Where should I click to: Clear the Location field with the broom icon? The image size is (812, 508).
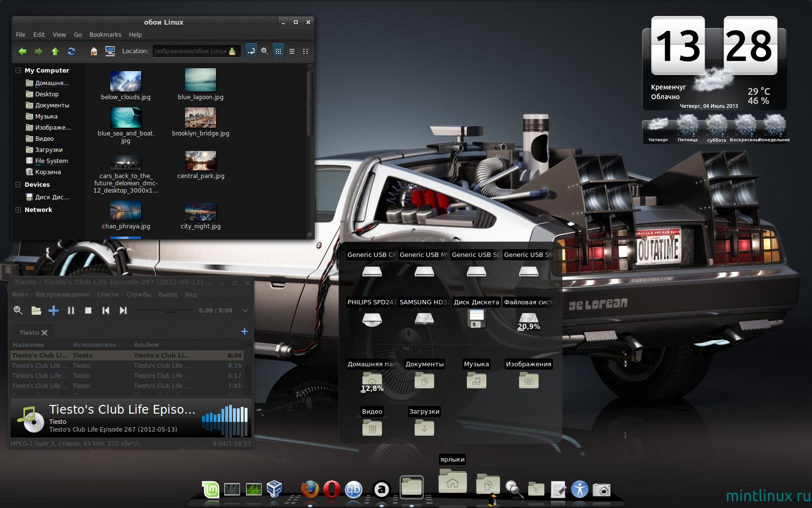[x=232, y=51]
